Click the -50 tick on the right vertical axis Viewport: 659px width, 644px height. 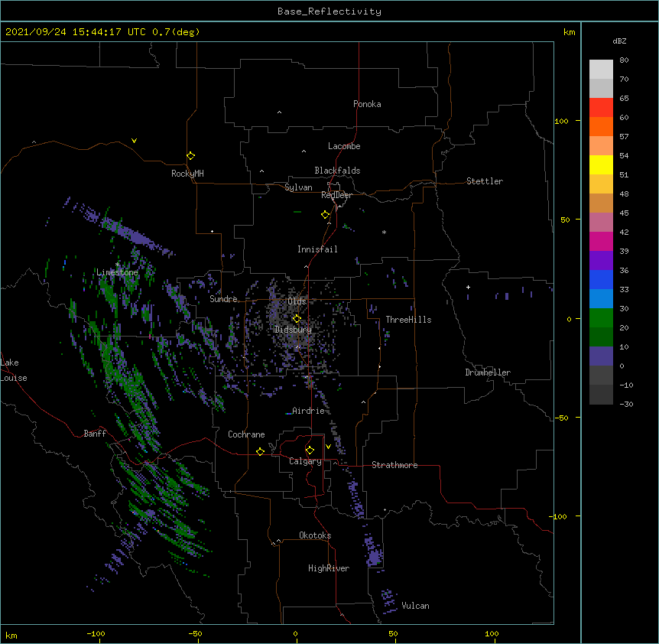pyautogui.click(x=561, y=418)
